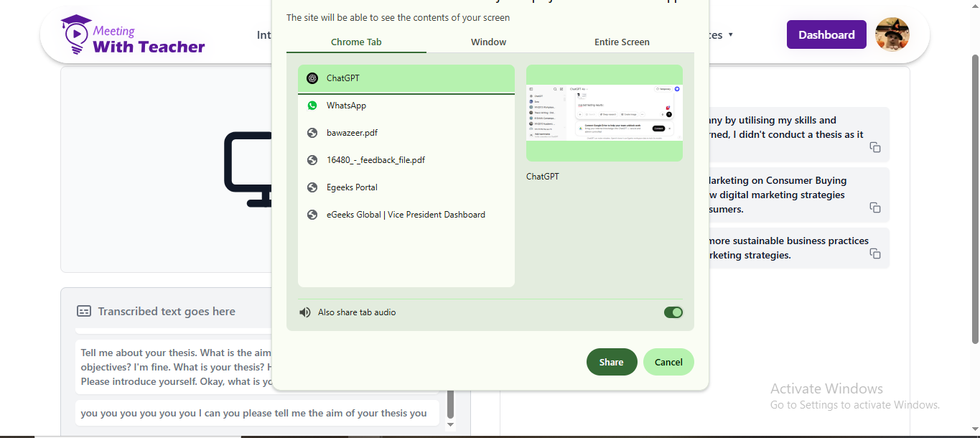Viewport: 980px width, 438px height.
Task: Switch to the Window tab
Action: [x=488, y=42]
